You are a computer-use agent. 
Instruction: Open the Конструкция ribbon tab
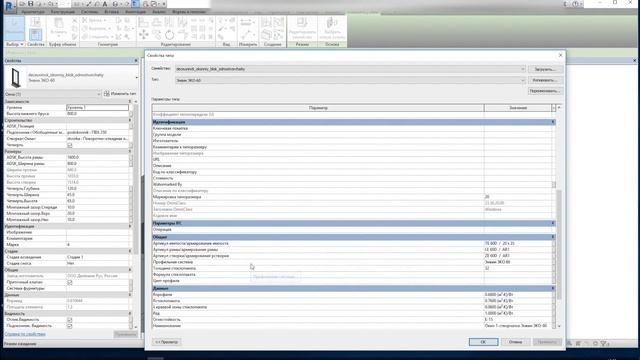(x=63, y=12)
